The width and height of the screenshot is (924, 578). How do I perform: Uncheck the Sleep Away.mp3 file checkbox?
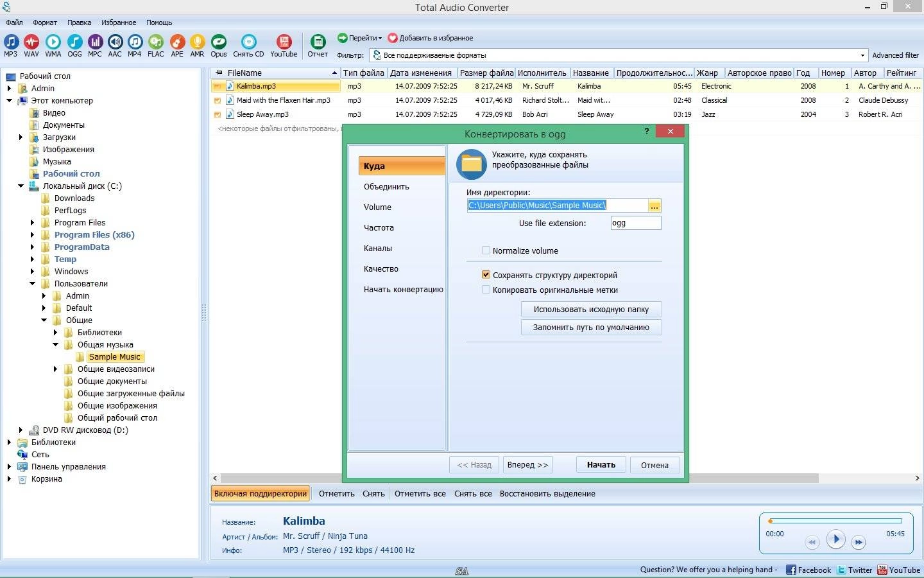218,114
